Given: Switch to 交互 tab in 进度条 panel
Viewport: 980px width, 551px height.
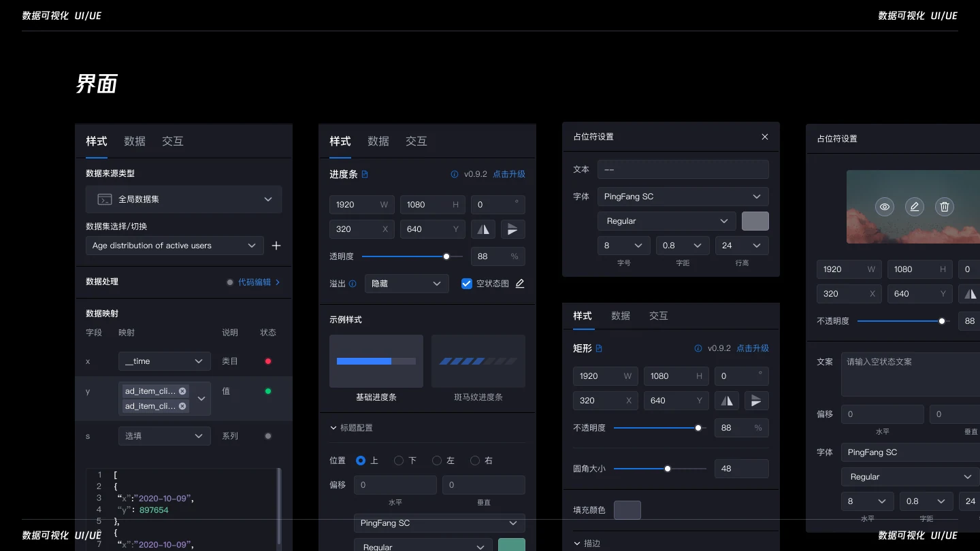Looking at the screenshot, I should coord(416,141).
